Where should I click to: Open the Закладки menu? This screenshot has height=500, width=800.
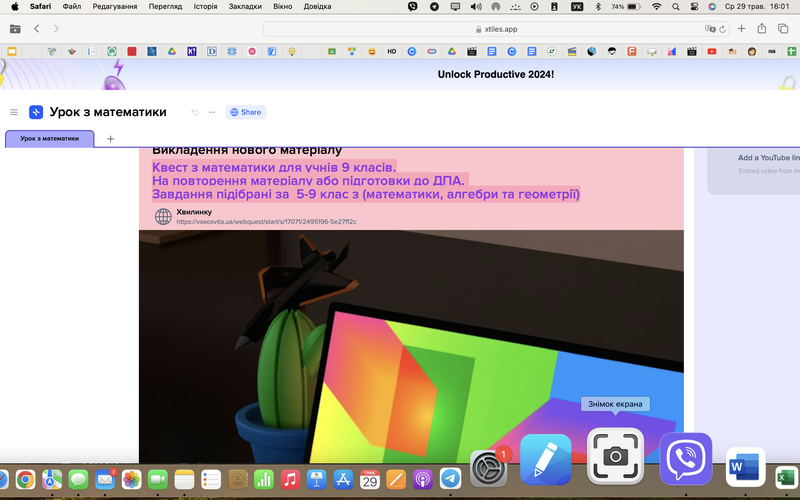(245, 7)
